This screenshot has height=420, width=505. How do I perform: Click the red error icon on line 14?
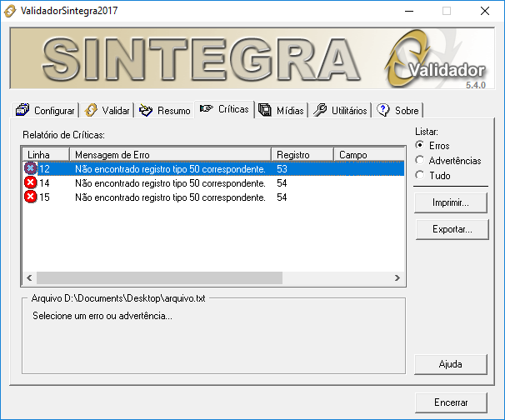click(x=31, y=182)
